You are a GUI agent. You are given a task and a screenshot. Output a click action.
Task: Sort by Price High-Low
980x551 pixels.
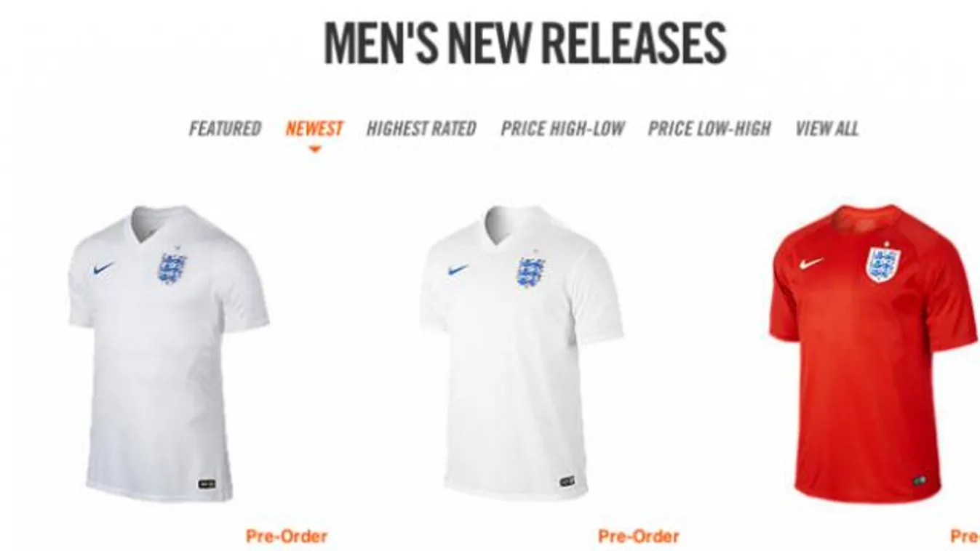pyautogui.click(x=562, y=129)
